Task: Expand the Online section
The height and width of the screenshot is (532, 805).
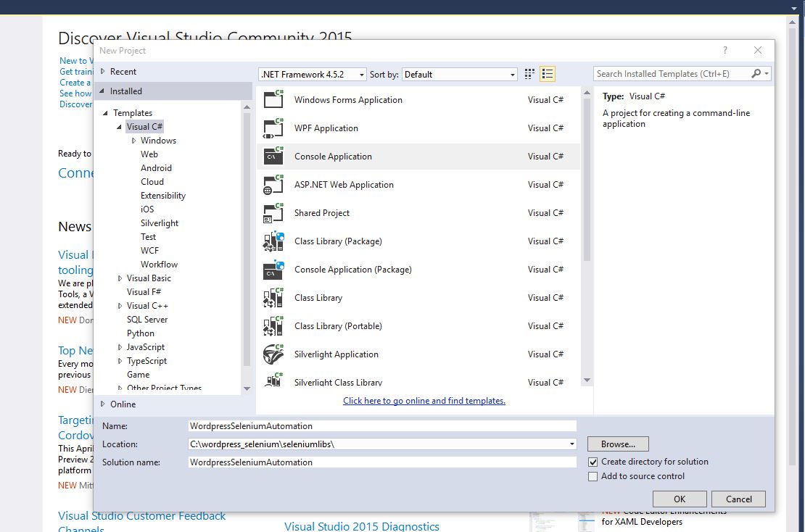Action: point(103,404)
